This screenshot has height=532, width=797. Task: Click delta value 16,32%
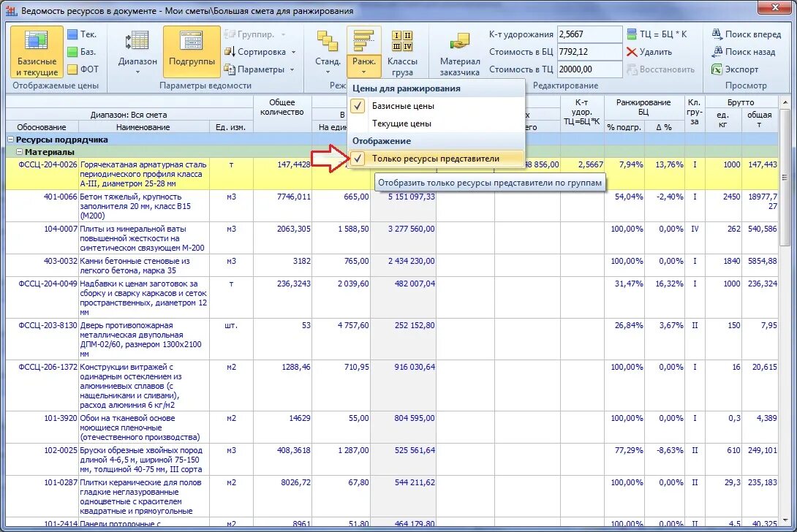[669, 284]
